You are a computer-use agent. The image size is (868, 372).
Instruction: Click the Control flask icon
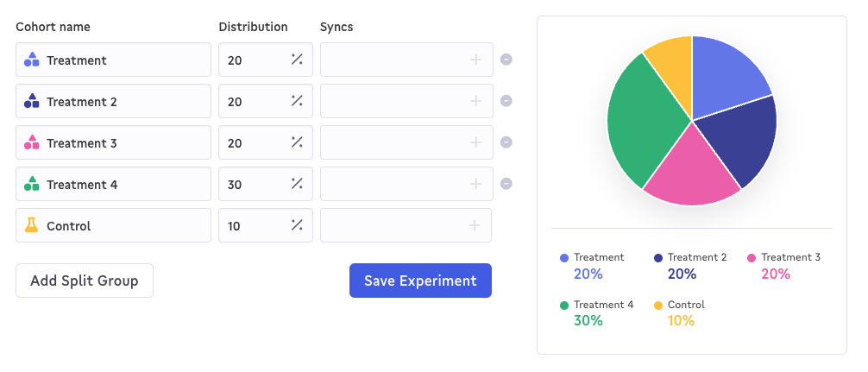[x=32, y=226]
